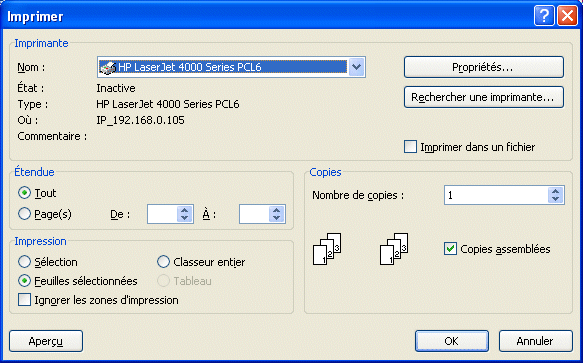Click the first collated pages illustration
Viewport: 583px width, 363px height.
tap(327, 249)
